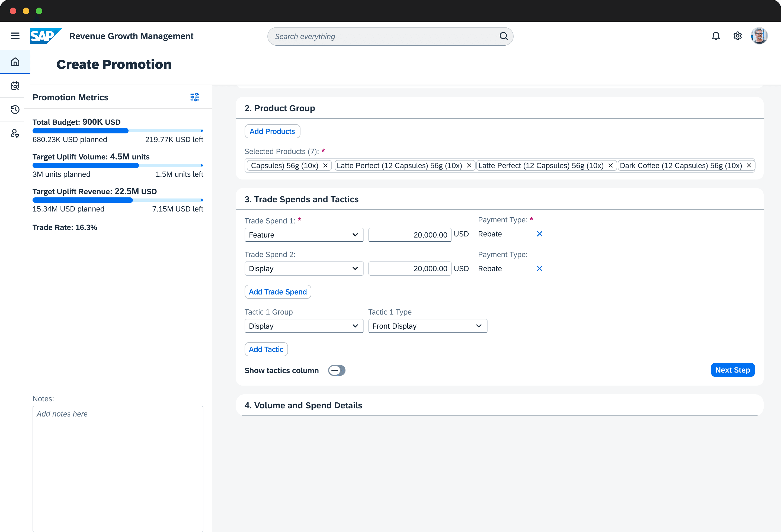Image resolution: width=781 pixels, height=532 pixels.
Task: Open the history sidebar icon
Action: pos(15,109)
